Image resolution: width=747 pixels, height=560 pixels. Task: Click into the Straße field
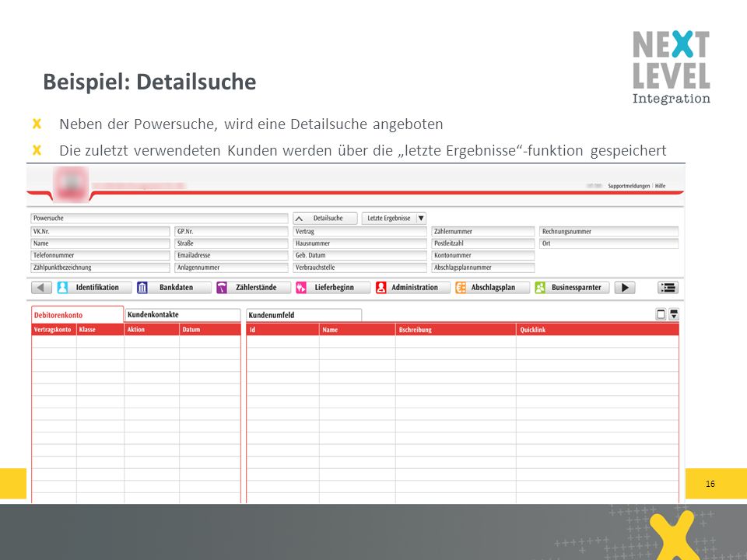[232, 243]
